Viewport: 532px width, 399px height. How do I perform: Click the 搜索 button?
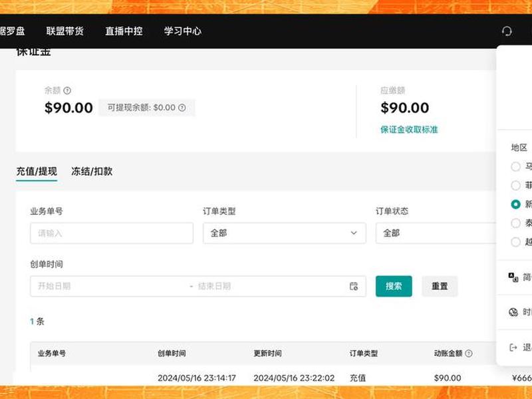(394, 286)
